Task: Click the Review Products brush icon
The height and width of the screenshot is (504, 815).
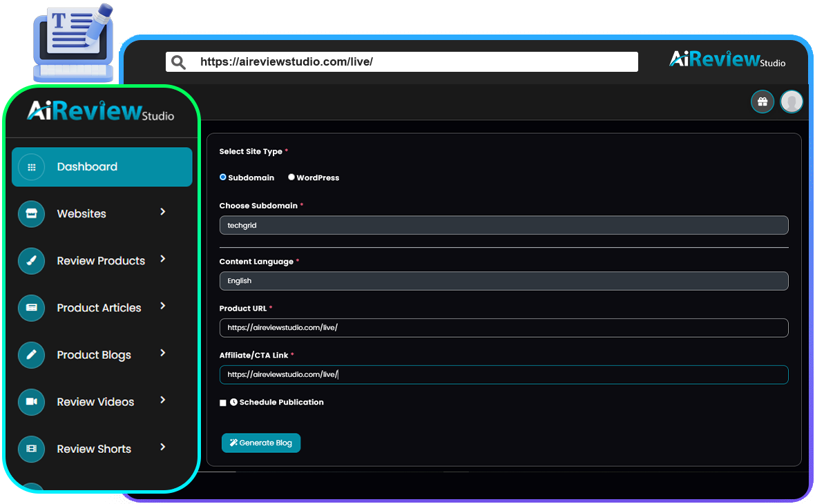Action: point(31,261)
